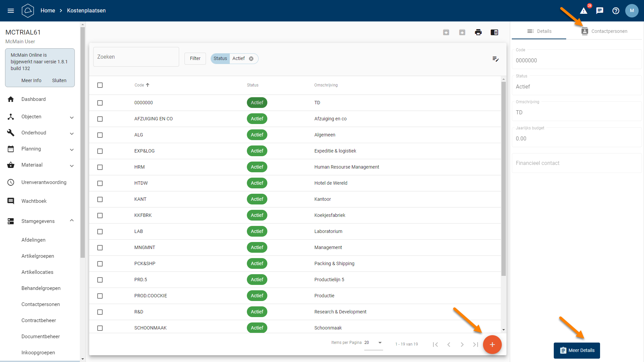Select the checkbox for AFZUIGING EN CO
644x362 pixels.
coord(100,119)
